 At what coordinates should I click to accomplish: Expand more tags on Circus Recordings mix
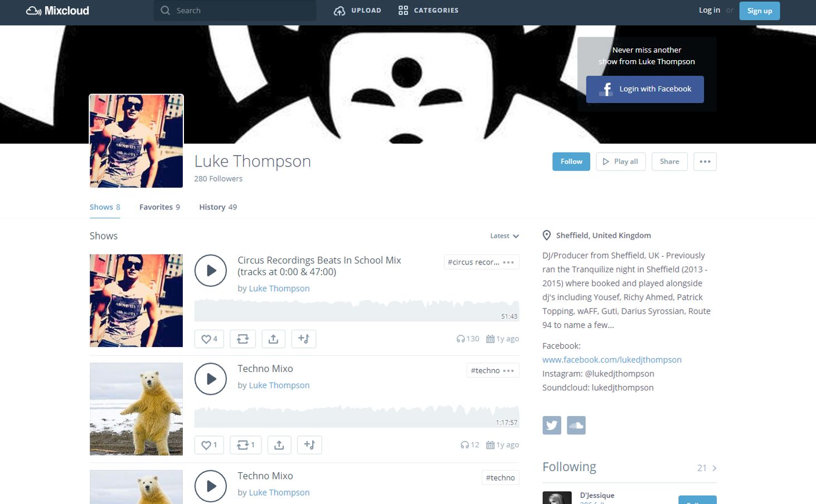508,262
